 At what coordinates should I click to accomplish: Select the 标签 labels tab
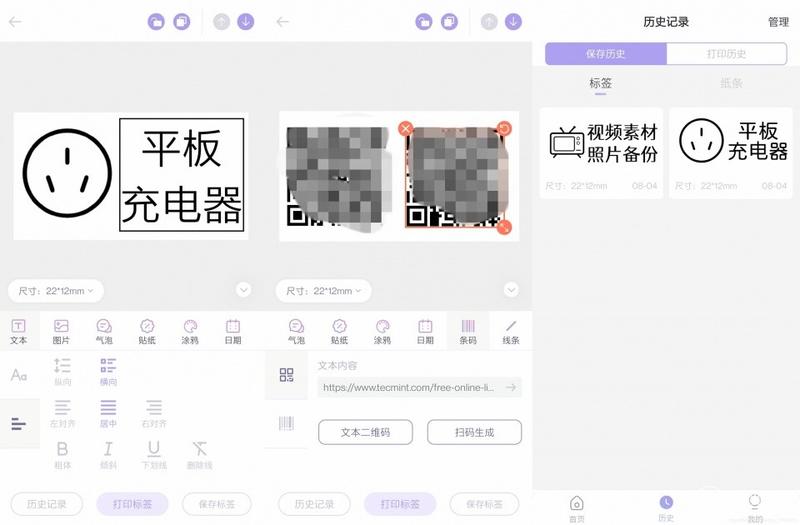[x=601, y=83]
